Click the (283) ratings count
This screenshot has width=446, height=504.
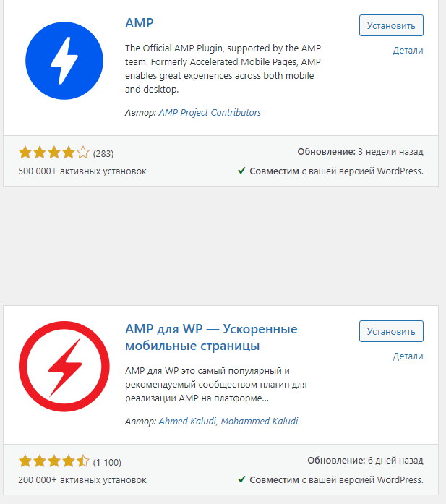coord(103,153)
